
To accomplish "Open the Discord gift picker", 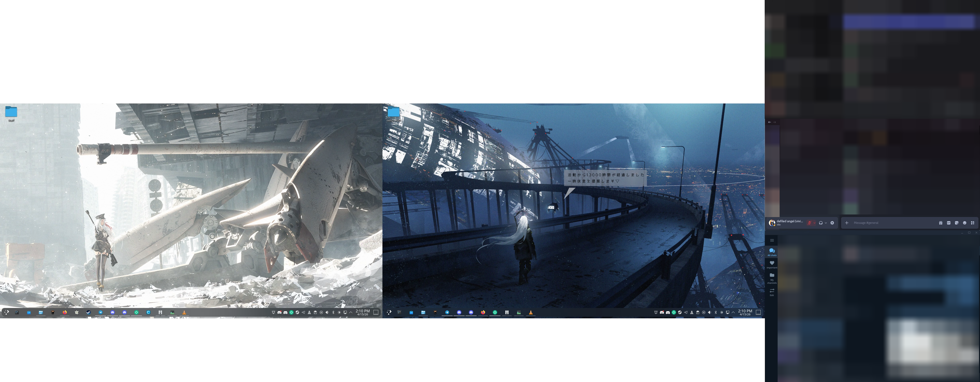I will (x=941, y=223).
